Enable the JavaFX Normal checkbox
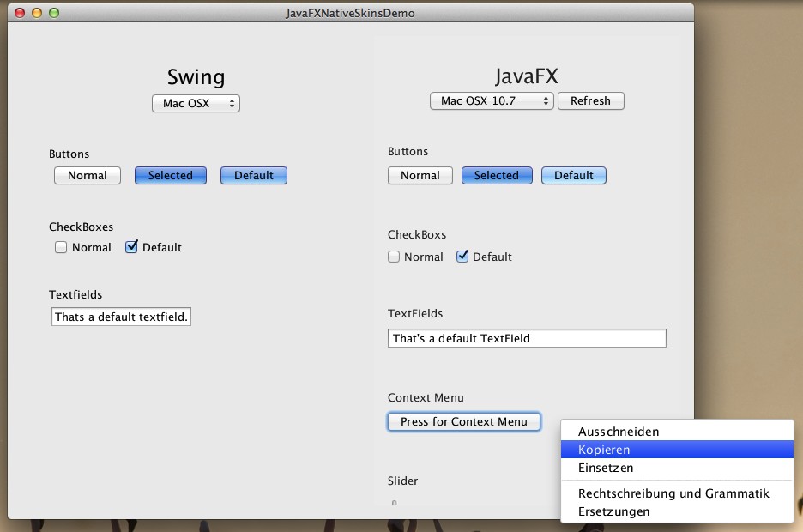 394,257
